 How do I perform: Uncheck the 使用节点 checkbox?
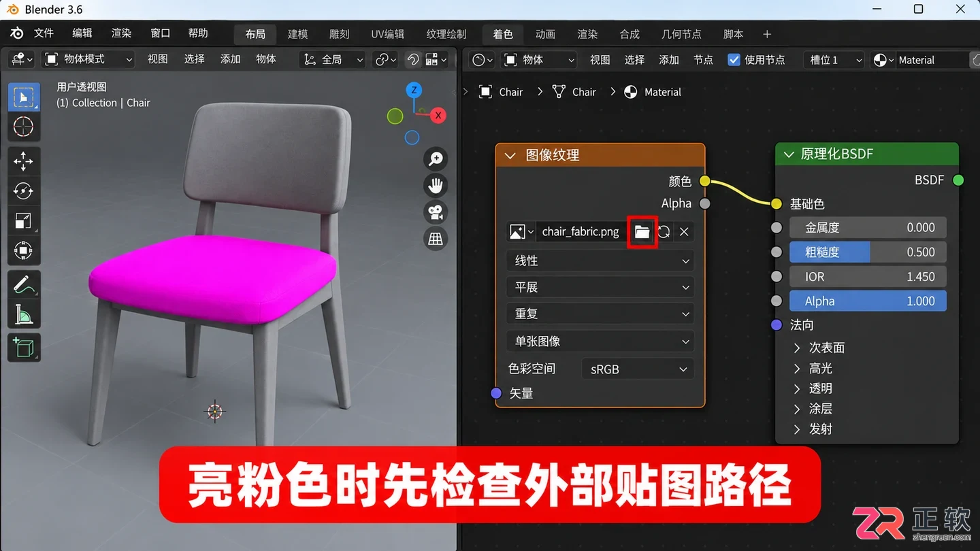pos(734,60)
